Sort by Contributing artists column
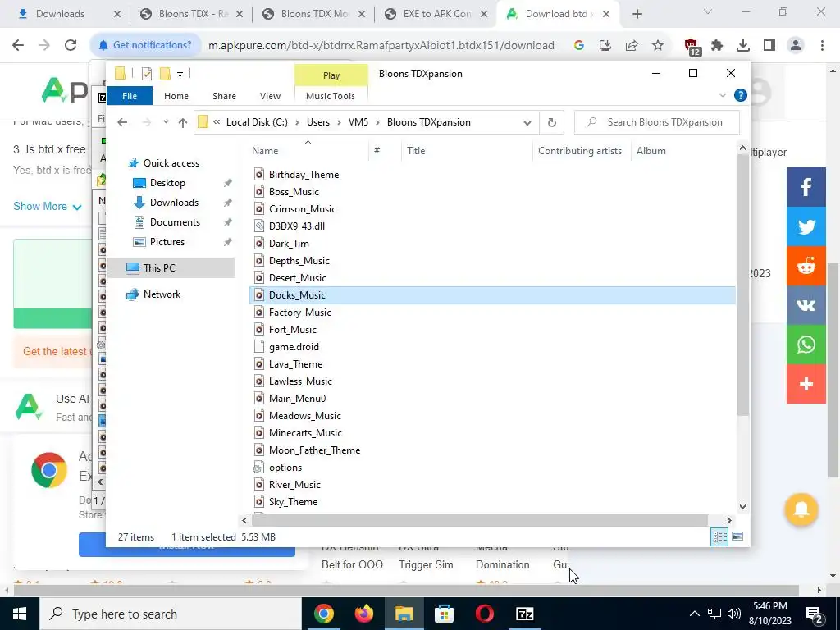The width and height of the screenshot is (840, 630). point(580,151)
